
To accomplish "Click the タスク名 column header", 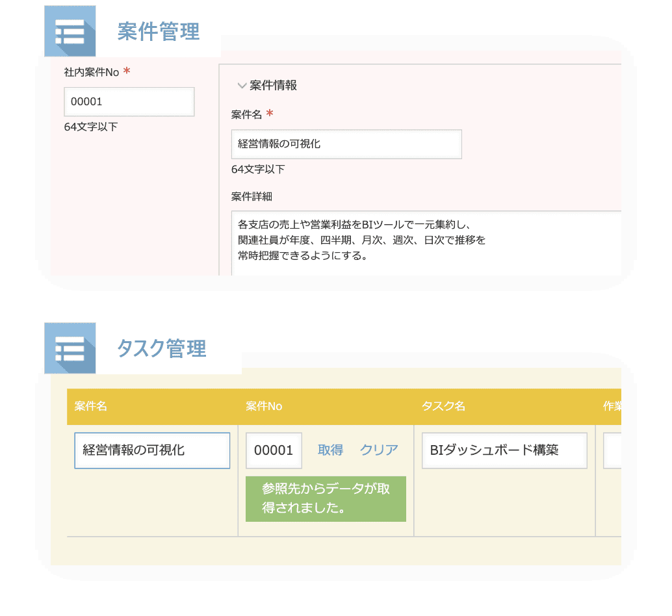I will 443,407.
